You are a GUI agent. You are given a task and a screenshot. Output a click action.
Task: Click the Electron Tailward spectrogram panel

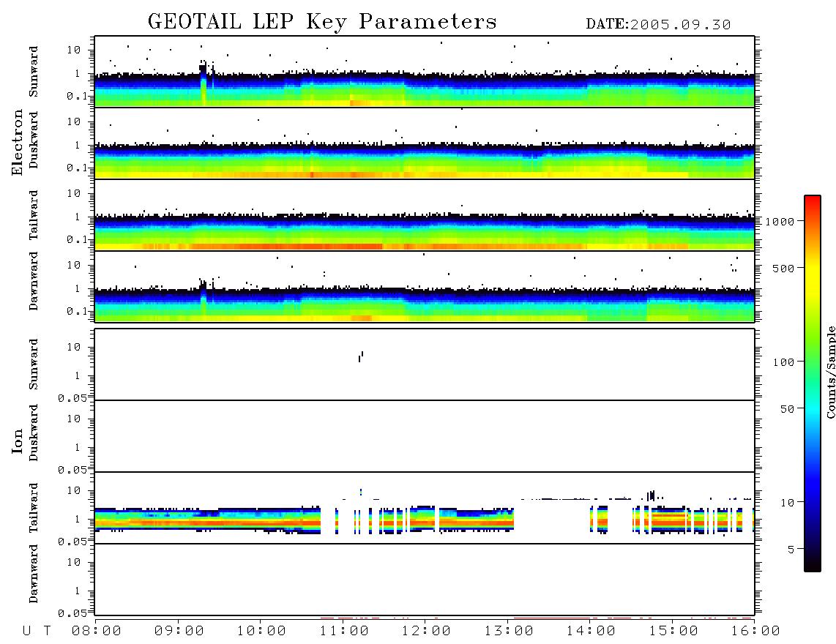(425, 215)
